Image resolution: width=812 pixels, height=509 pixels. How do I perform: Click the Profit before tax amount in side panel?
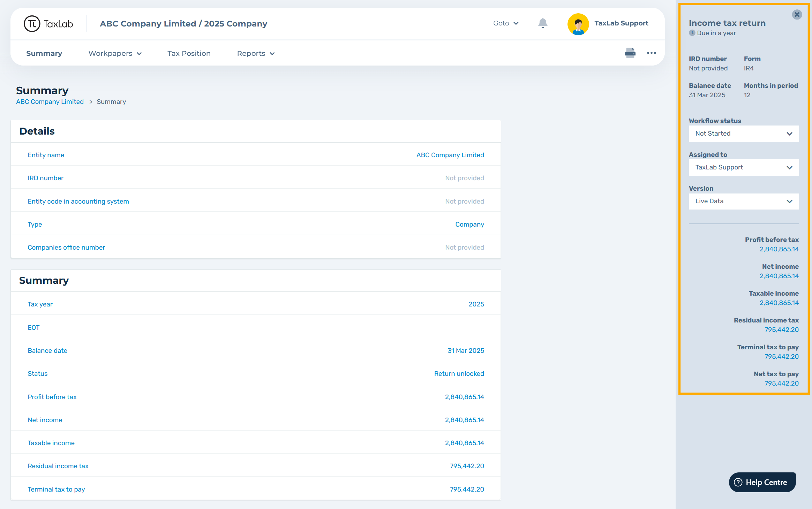point(779,249)
